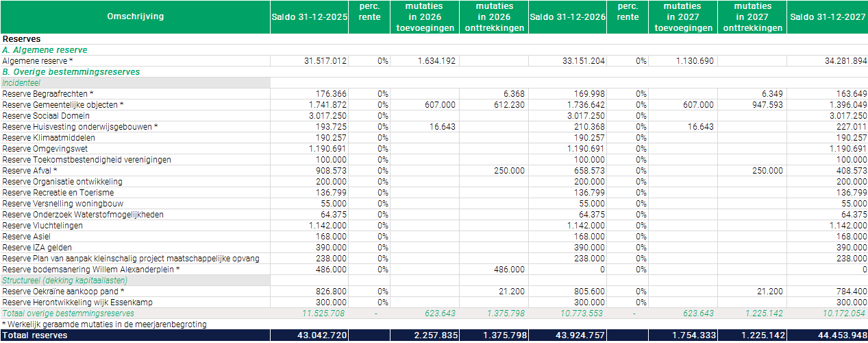Select the Saldo 31-12-2027 column header
Screen dimensions: 868x343
(828, 16)
